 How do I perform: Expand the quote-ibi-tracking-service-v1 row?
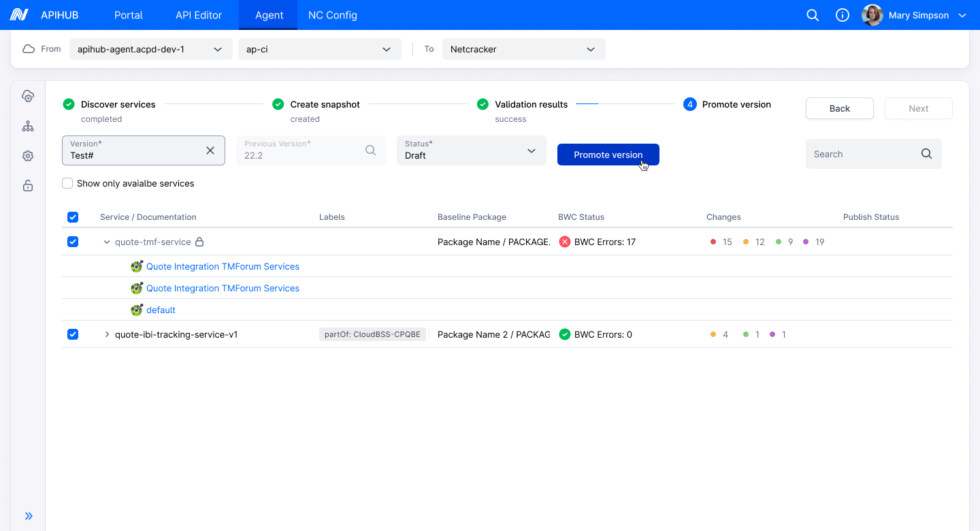(107, 334)
